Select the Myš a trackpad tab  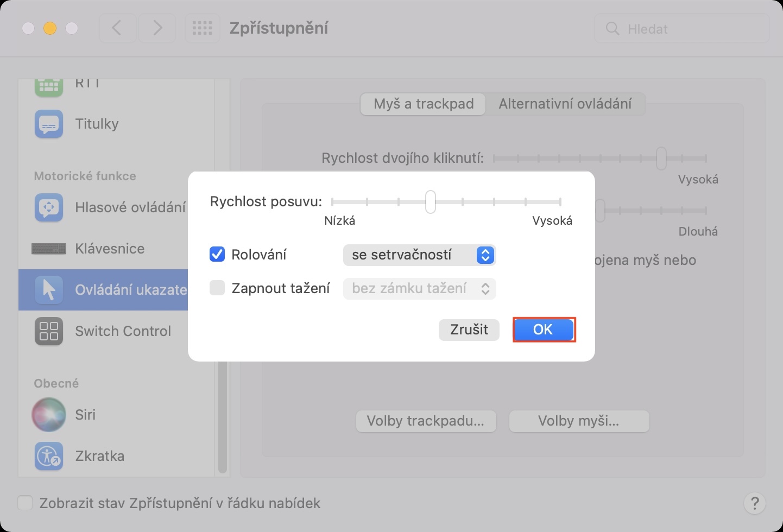tap(424, 104)
